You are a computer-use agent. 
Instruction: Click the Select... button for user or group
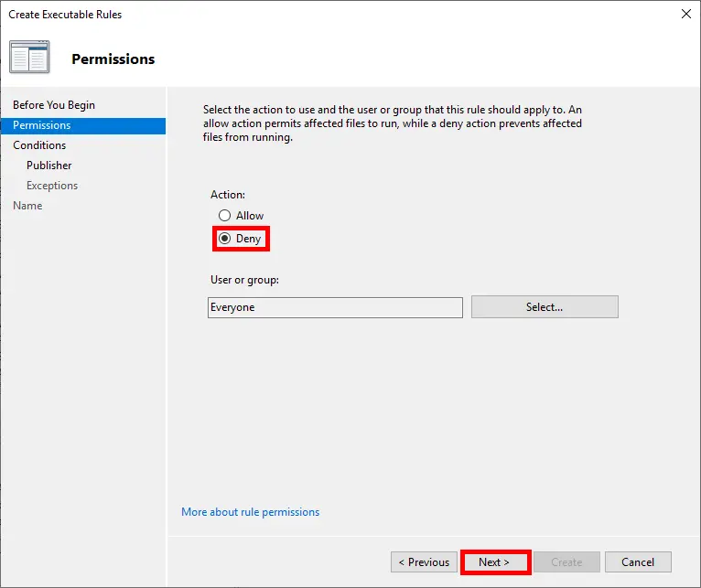click(x=545, y=307)
